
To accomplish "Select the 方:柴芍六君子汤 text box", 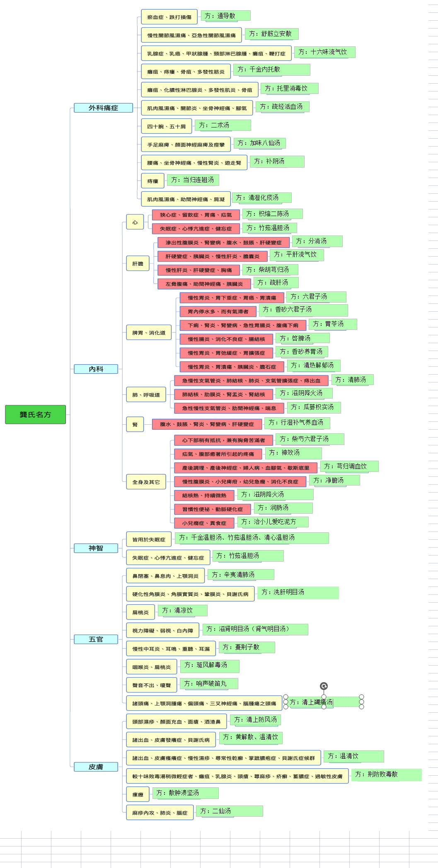I will (310, 439).
